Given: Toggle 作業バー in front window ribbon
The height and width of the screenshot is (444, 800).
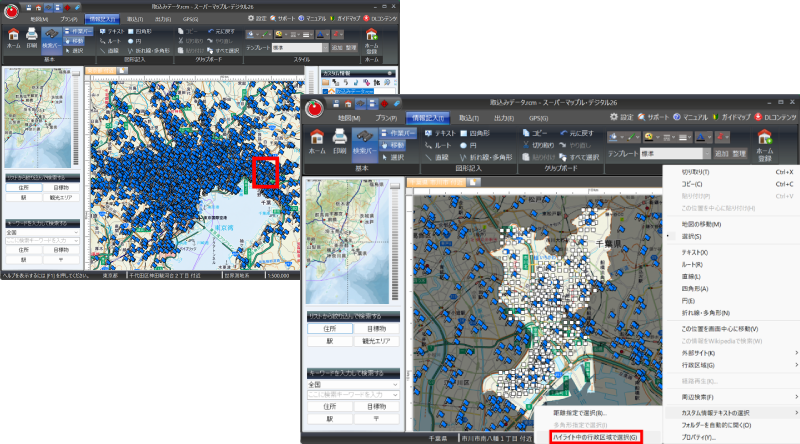Looking at the screenshot, I should (x=398, y=133).
